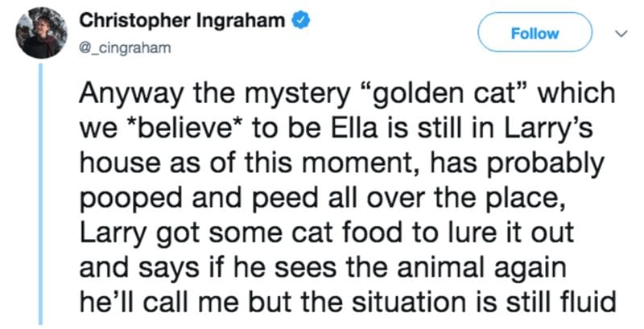The width and height of the screenshot is (644, 329).
Task: Click the blue verified badge
Action: (300, 20)
